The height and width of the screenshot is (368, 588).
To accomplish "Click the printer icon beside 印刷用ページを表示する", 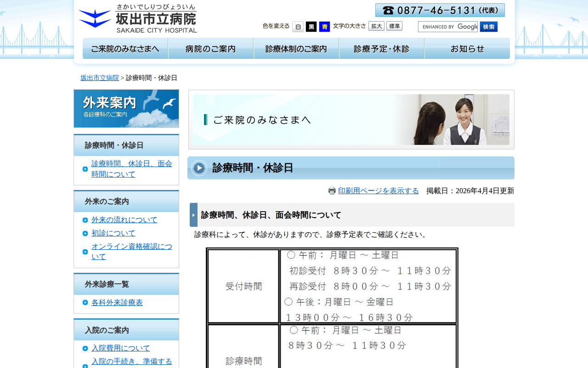I will 332,191.
